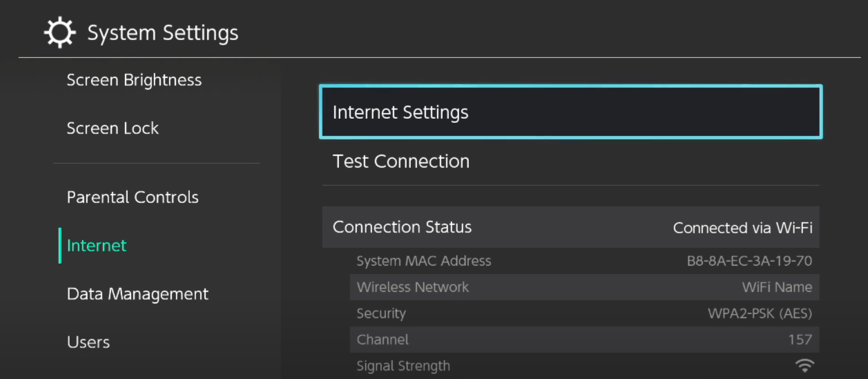Click the System Settings gear icon

(x=61, y=32)
